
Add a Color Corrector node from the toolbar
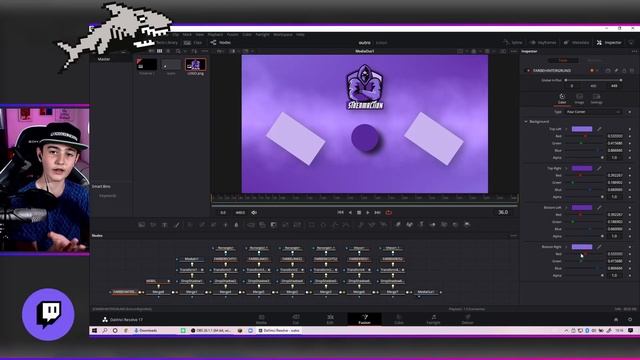point(190,224)
